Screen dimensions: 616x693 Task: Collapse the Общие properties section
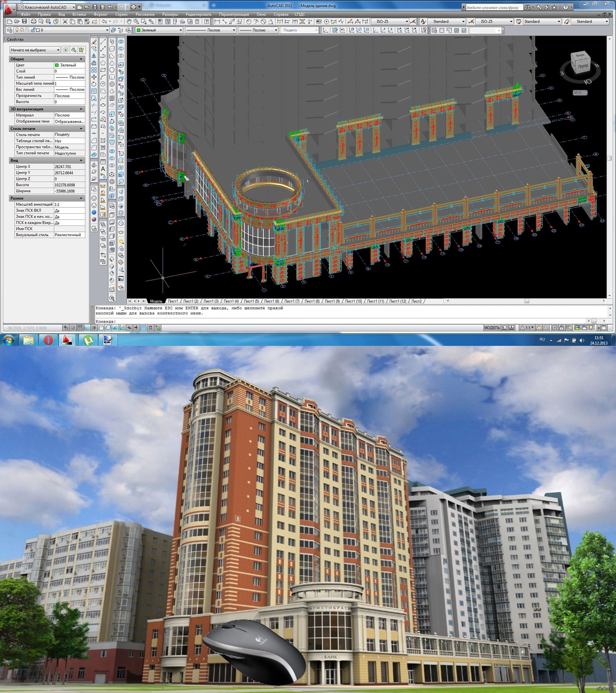[x=81, y=59]
